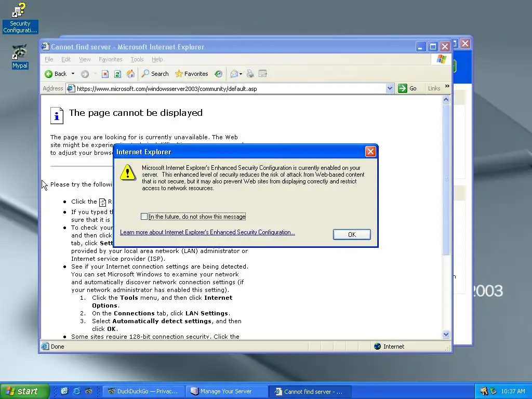Screen dimensions: 532x399
Task: Click the leftmost system tray icon
Action: 484,391
